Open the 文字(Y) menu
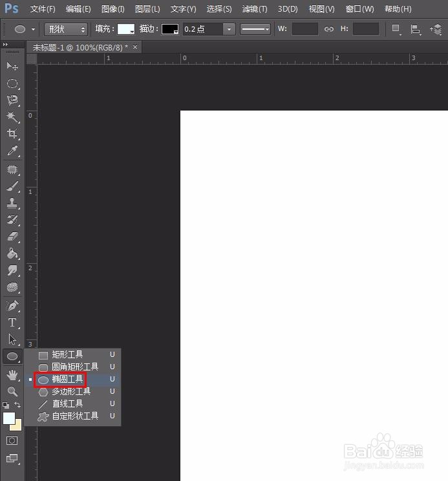Viewport: 448px width, 481px height. (x=184, y=9)
